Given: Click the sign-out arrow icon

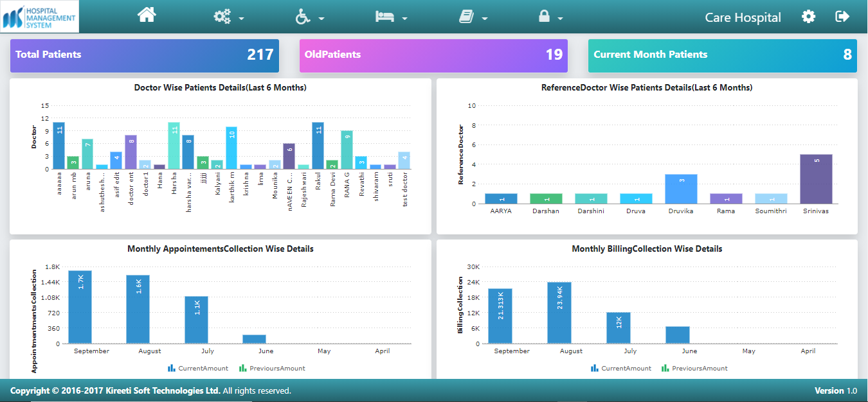Looking at the screenshot, I should coord(842,17).
